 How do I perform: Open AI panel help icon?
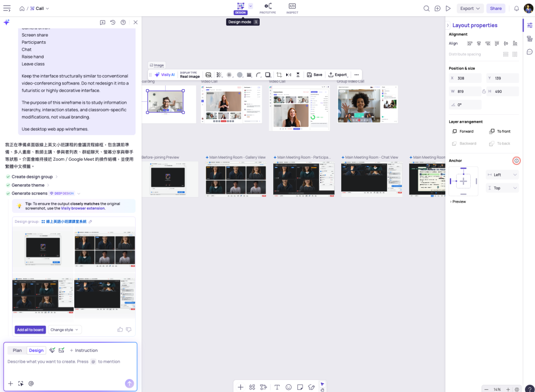click(123, 22)
